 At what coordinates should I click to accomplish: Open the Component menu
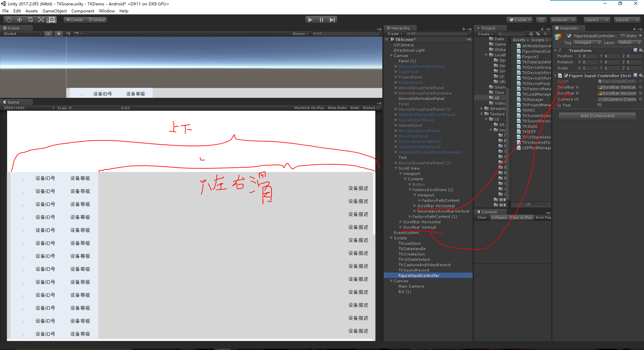[83, 11]
